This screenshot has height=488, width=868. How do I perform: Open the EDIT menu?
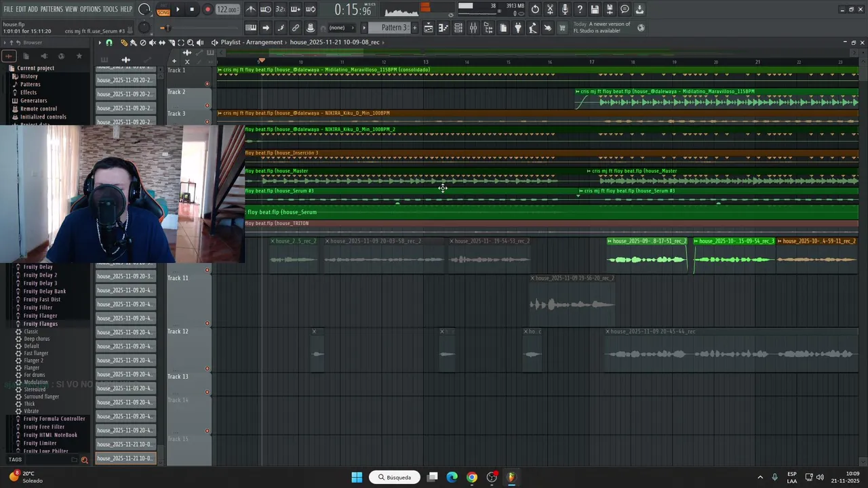point(21,9)
